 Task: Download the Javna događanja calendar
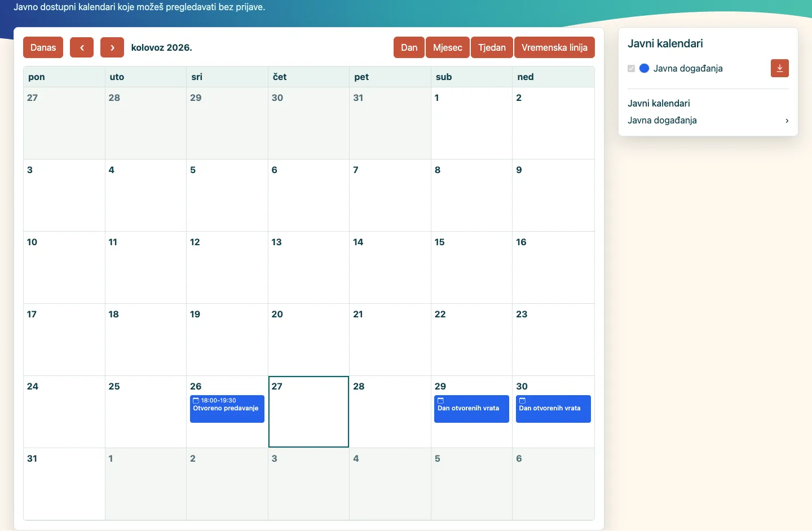point(779,68)
